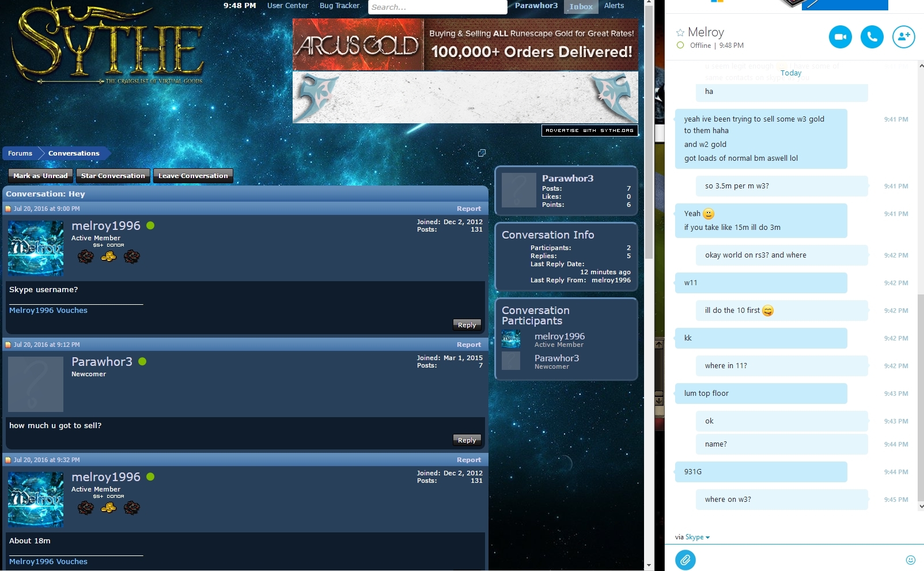
Task: Open the Arcus Gold banner ad
Action: (x=465, y=45)
